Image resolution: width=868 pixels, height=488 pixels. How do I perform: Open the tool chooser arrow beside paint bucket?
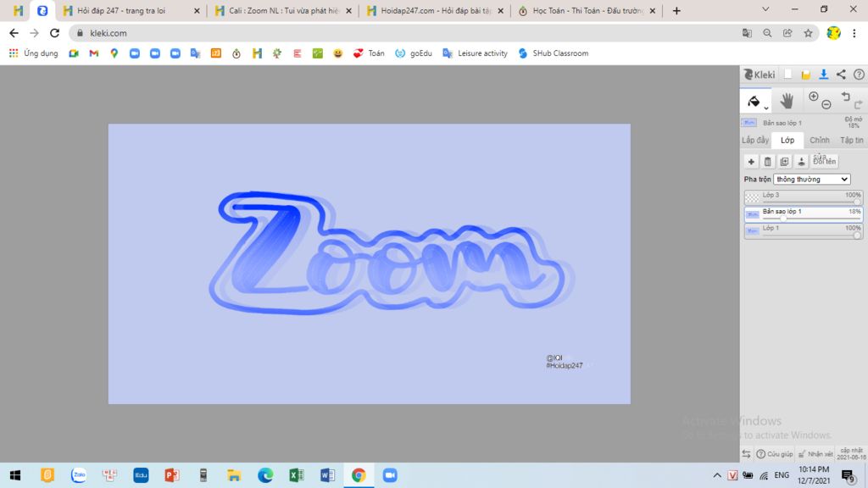coord(766,108)
